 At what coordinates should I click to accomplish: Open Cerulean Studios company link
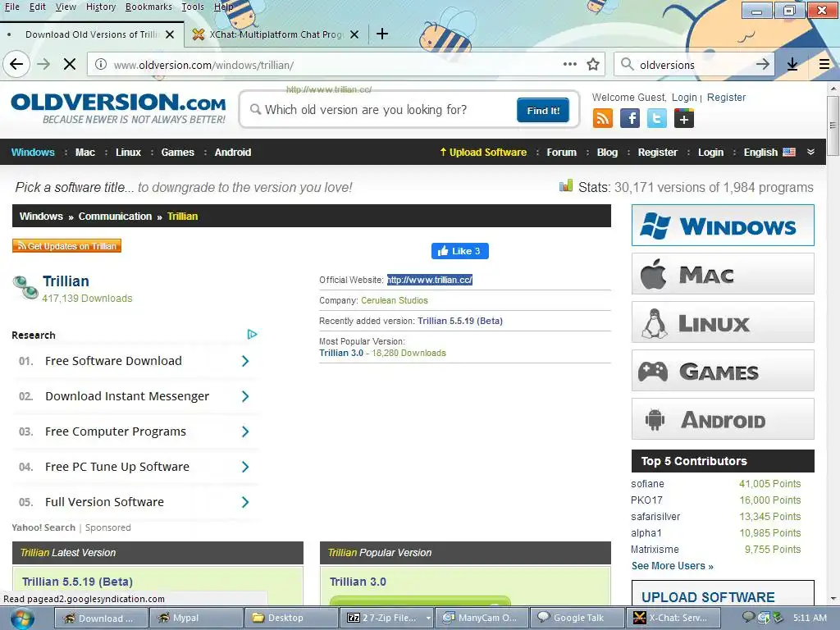coord(395,300)
